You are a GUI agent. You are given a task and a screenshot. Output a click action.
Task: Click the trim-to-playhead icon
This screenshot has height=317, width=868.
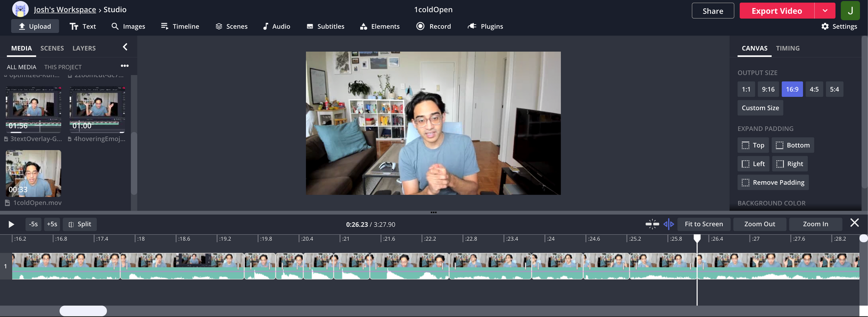pyautogui.click(x=668, y=224)
